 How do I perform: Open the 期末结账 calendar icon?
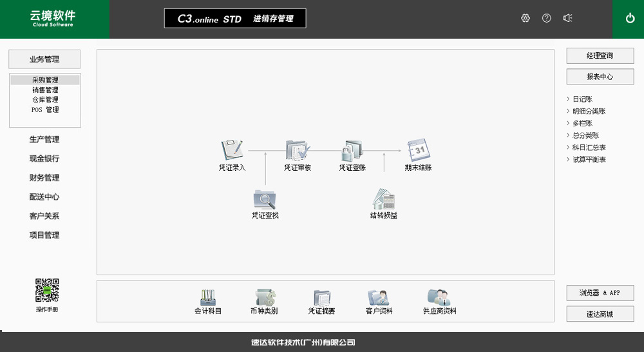click(418, 151)
